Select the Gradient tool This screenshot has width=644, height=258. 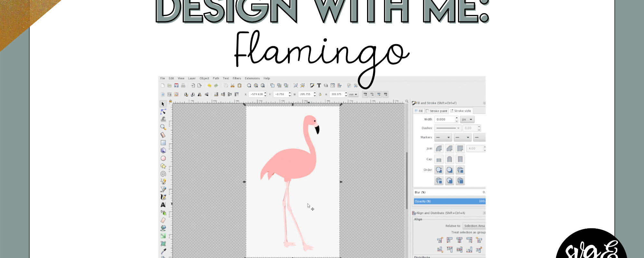(x=163, y=236)
